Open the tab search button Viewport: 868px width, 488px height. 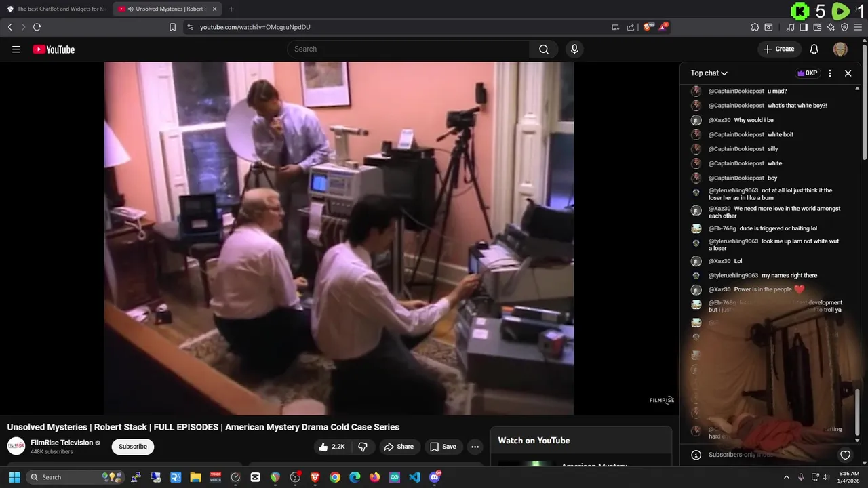768,27
